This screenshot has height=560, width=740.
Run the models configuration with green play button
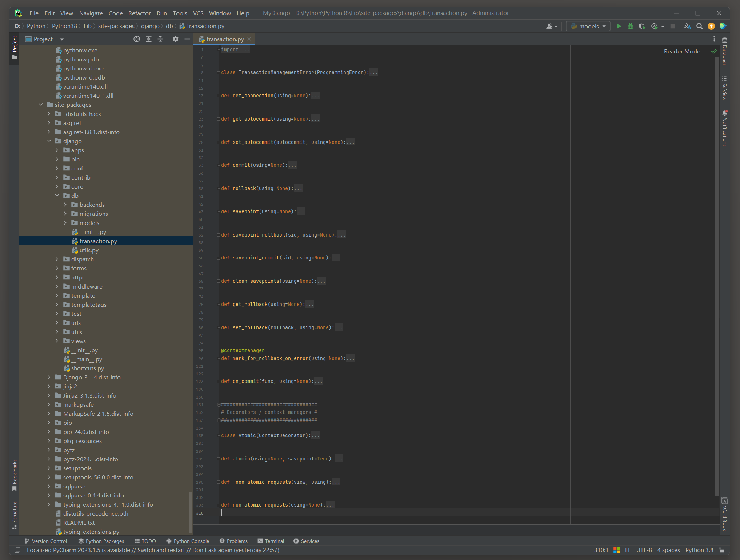(618, 26)
